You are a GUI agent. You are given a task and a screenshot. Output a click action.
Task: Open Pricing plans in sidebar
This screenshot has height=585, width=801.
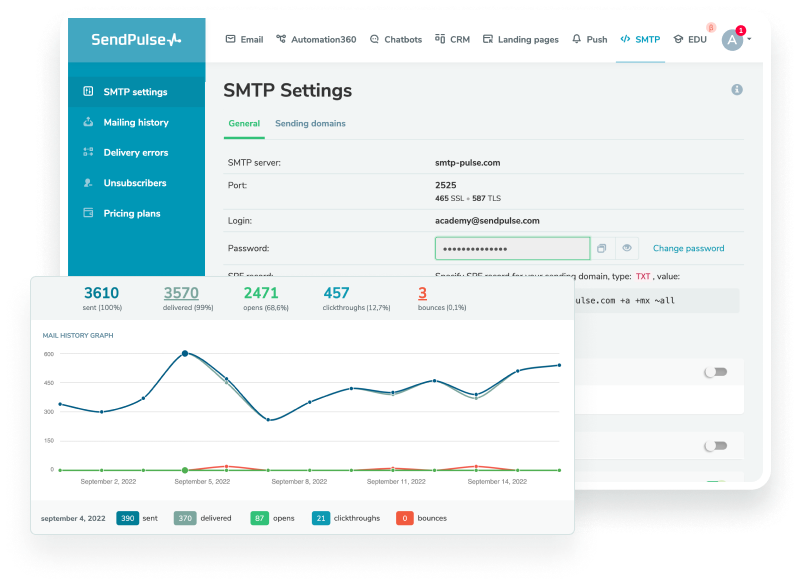(x=131, y=213)
